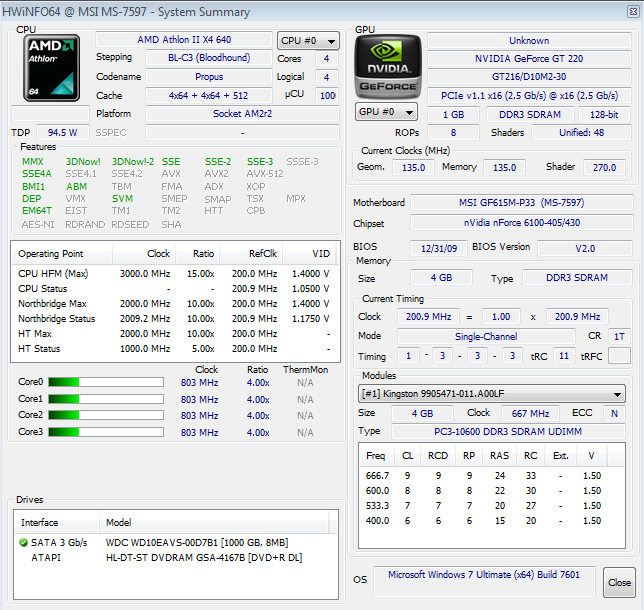Click the SSE4A feature label
This screenshot has height=610, width=644.
(x=37, y=174)
